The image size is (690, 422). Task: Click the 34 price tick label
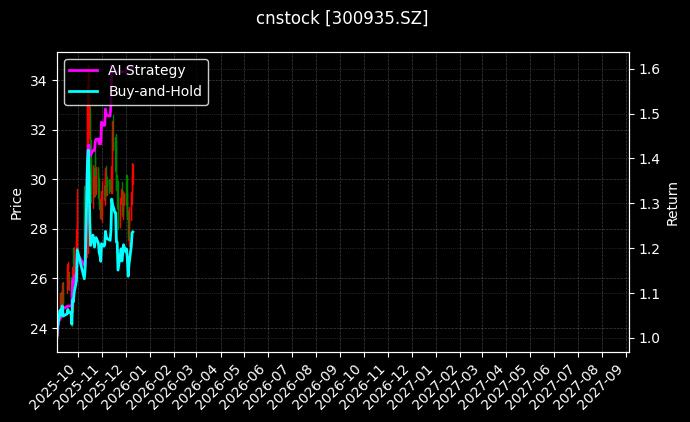click(x=41, y=80)
